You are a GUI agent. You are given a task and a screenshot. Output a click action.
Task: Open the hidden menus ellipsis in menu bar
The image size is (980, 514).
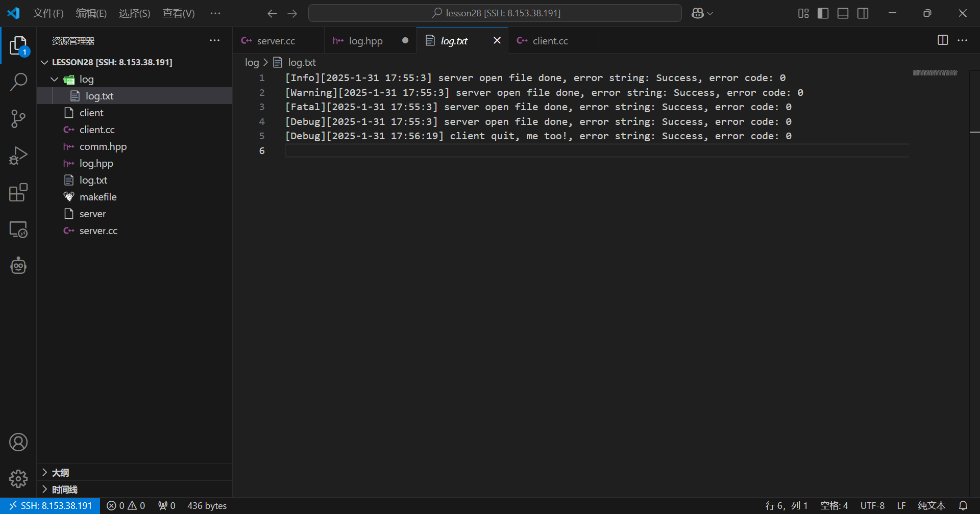point(215,13)
